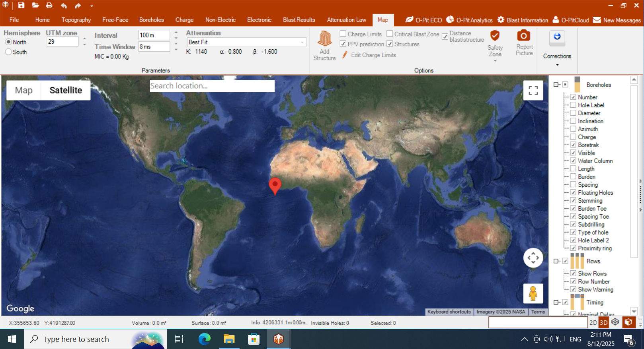Switch to the Topography tab
644x349 pixels.
click(76, 20)
